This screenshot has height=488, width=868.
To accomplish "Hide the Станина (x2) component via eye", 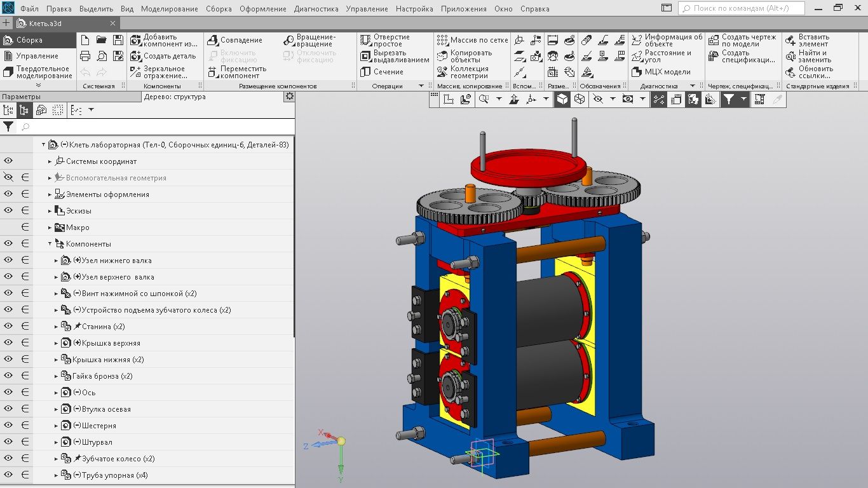I will 8,327.
